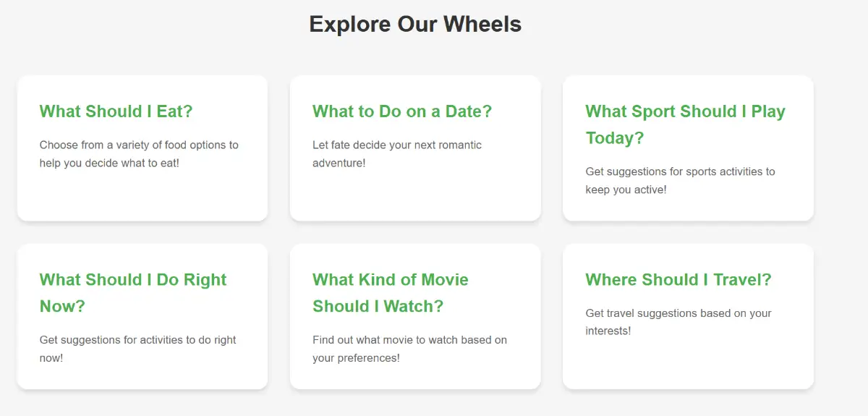This screenshot has width=868, height=416.
Task: Click 'Should I Watch?' line of the movie title
Action: (378, 307)
